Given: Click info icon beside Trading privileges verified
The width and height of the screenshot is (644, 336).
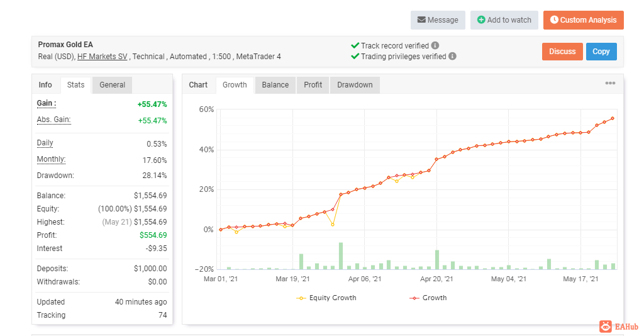Looking at the screenshot, I should pyautogui.click(x=453, y=57).
